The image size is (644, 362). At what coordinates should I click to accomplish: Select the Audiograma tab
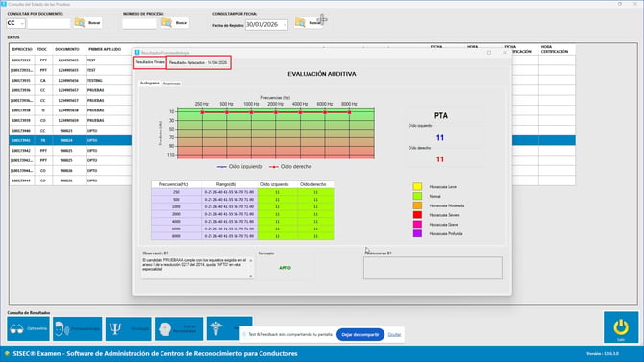[150, 84]
